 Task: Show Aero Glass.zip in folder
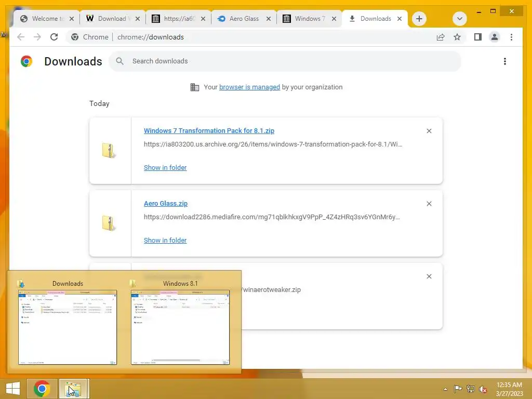165,240
